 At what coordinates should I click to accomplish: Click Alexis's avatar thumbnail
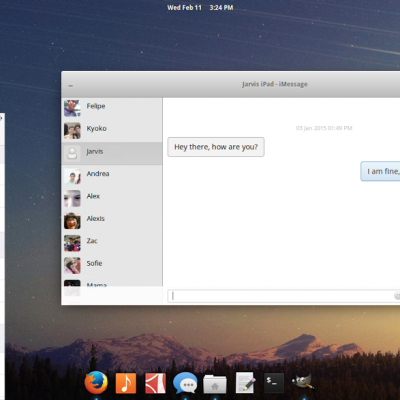(72, 221)
